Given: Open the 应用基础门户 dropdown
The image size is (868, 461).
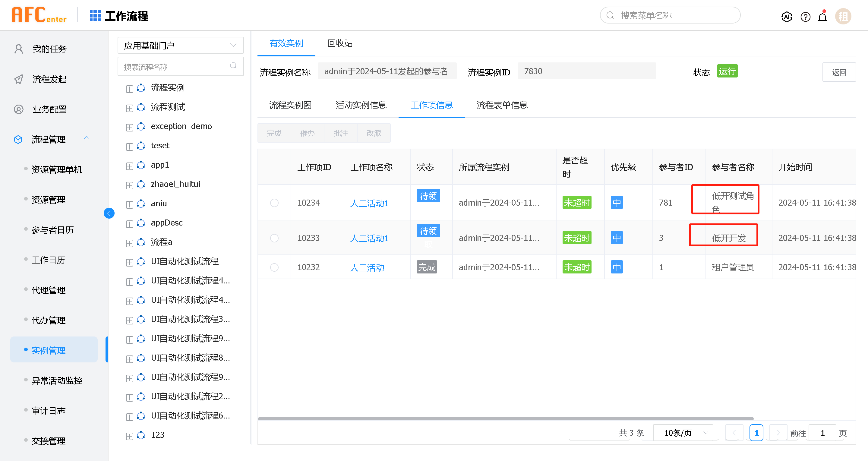Looking at the screenshot, I should [180, 45].
